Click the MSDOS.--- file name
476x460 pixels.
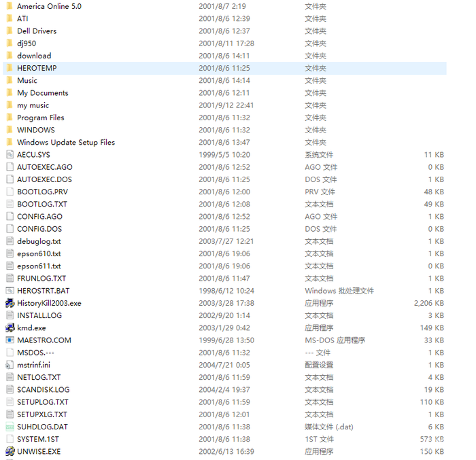pos(35,353)
